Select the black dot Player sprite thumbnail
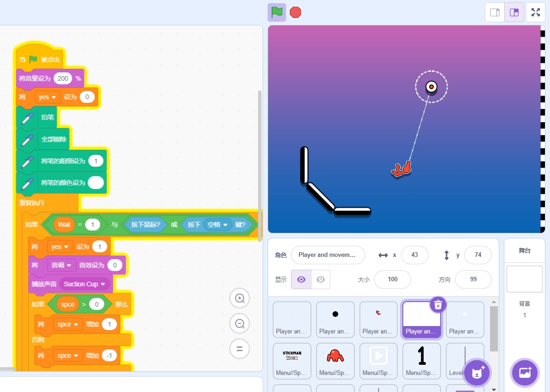The width and height of the screenshot is (550, 392). [x=335, y=320]
